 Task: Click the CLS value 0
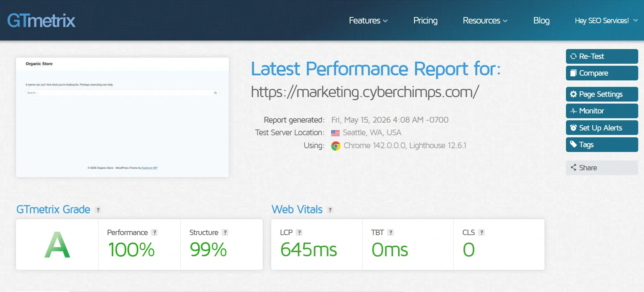pyautogui.click(x=469, y=250)
